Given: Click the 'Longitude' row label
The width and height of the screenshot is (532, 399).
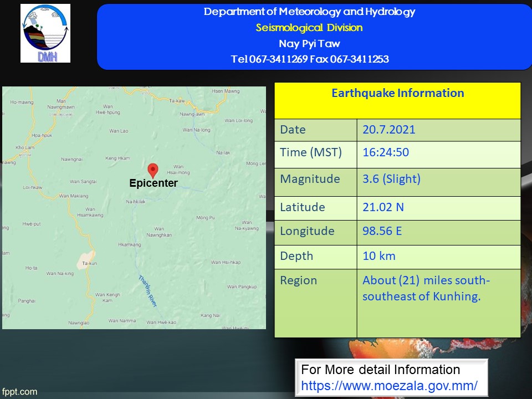Looking at the screenshot, I should pos(307,231).
